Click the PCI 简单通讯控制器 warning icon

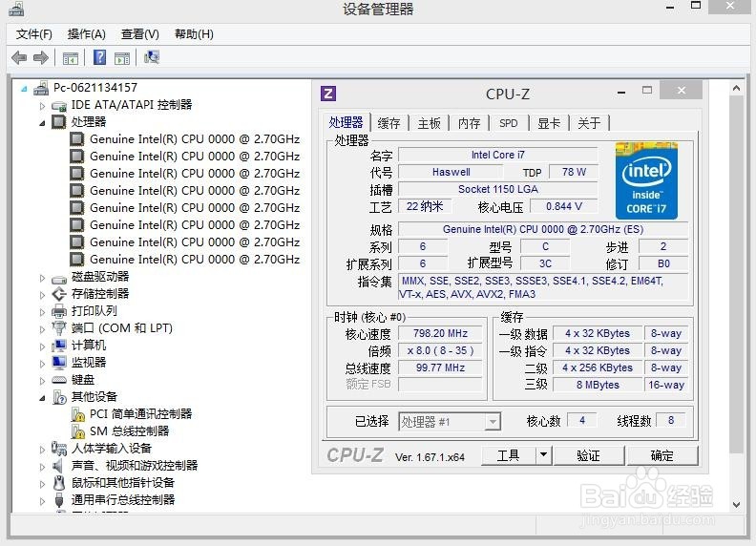click(x=77, y=414)
